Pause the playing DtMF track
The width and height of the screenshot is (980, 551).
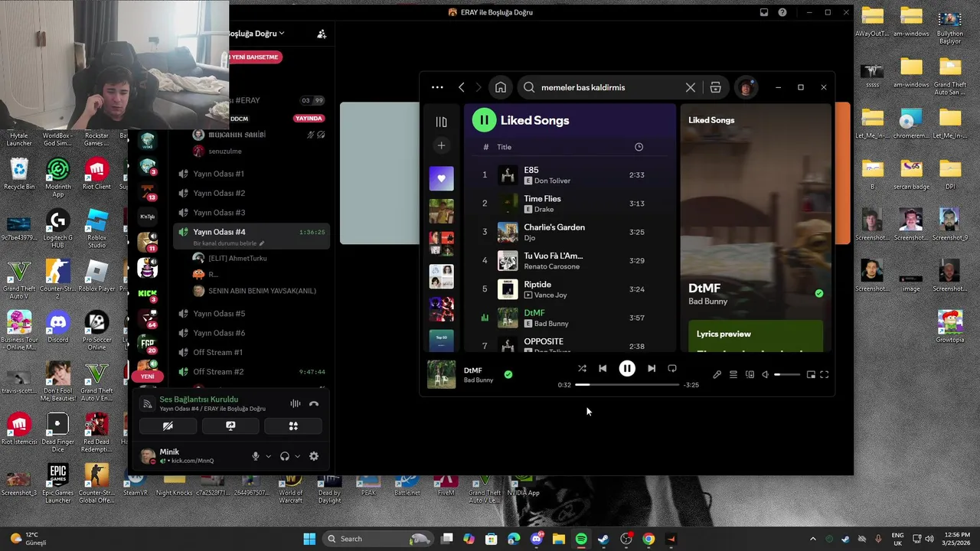[627, 369]
